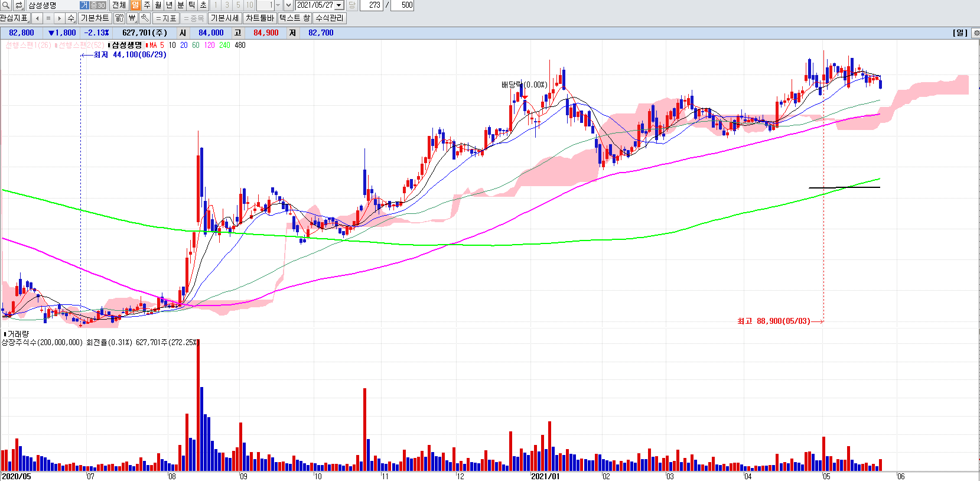Screen dimensions: 980x481
Task: Click MA 10 legend label
Action: (172, 45)
